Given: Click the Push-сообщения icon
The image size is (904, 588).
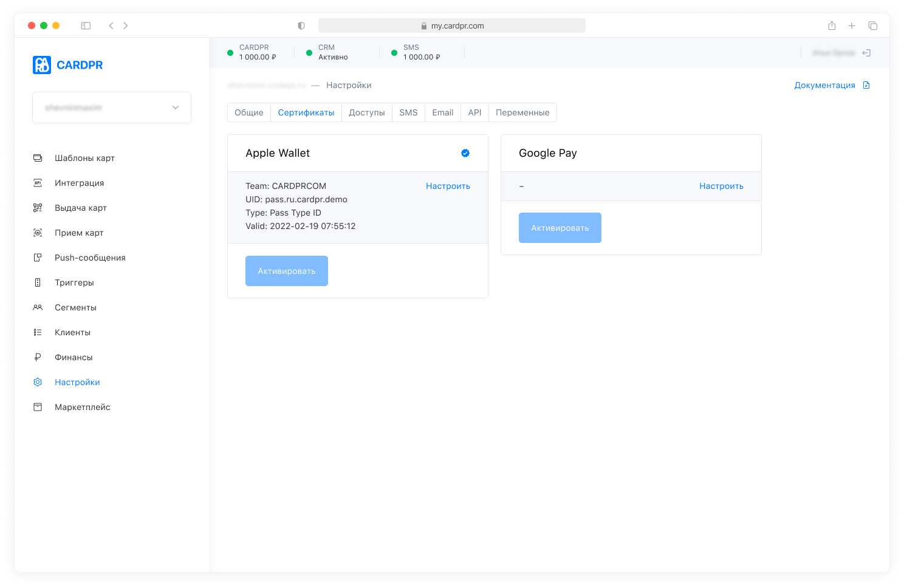Looking at the screenshot, I should (38, 258).
